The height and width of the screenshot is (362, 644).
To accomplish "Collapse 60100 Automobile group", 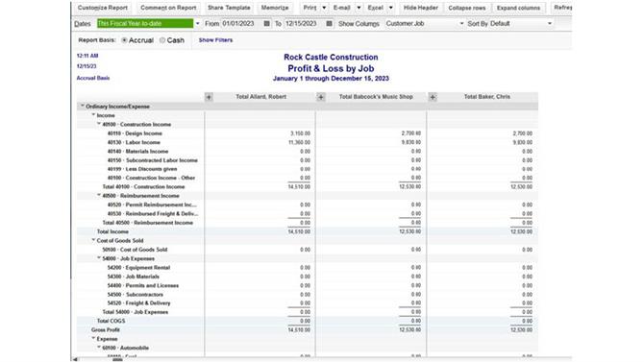I will pos(99,348).
